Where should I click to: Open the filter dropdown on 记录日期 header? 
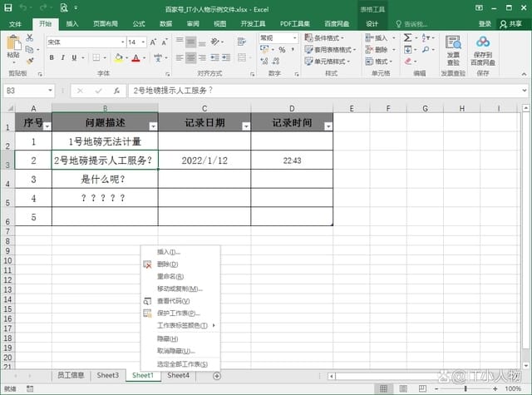245,126
